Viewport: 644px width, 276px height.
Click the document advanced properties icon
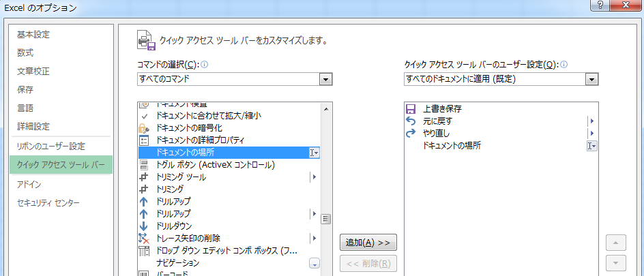coord(144,140)
